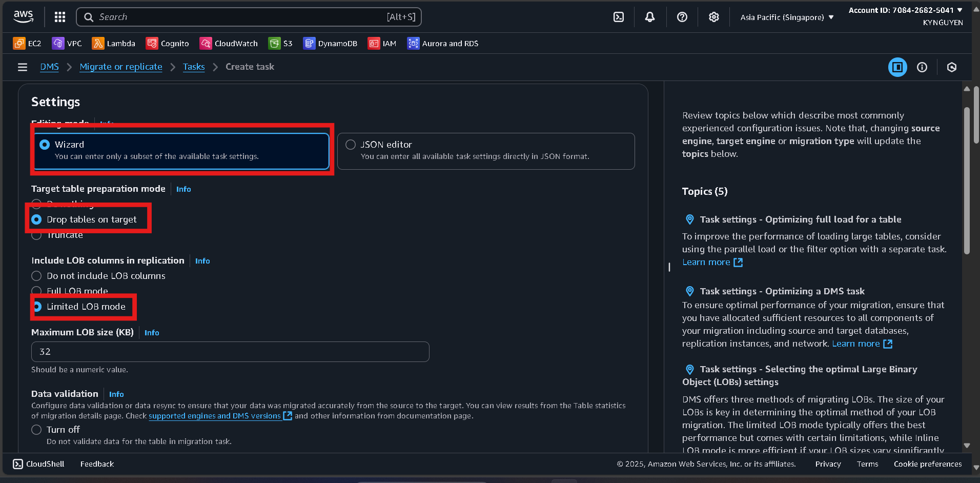Screen dimensions: 980x483
Task: Open supported engines and DMS versions link
Action: click(215, 416)
